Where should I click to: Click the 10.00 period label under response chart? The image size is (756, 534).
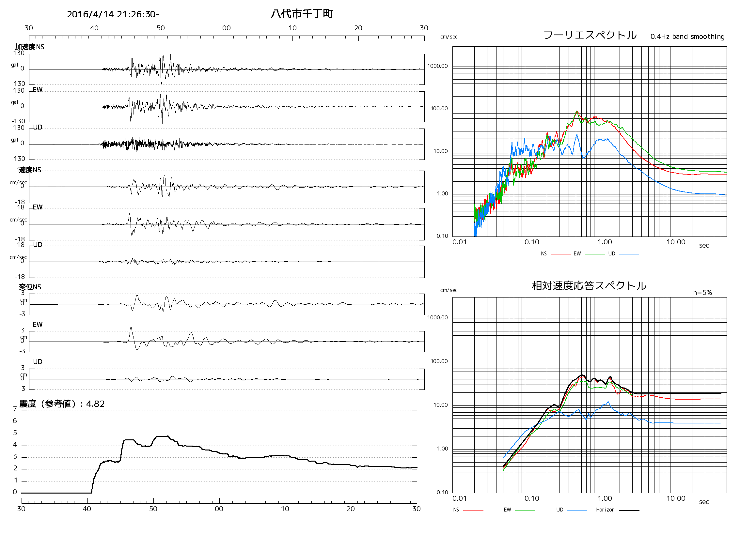tap(676, 498)
